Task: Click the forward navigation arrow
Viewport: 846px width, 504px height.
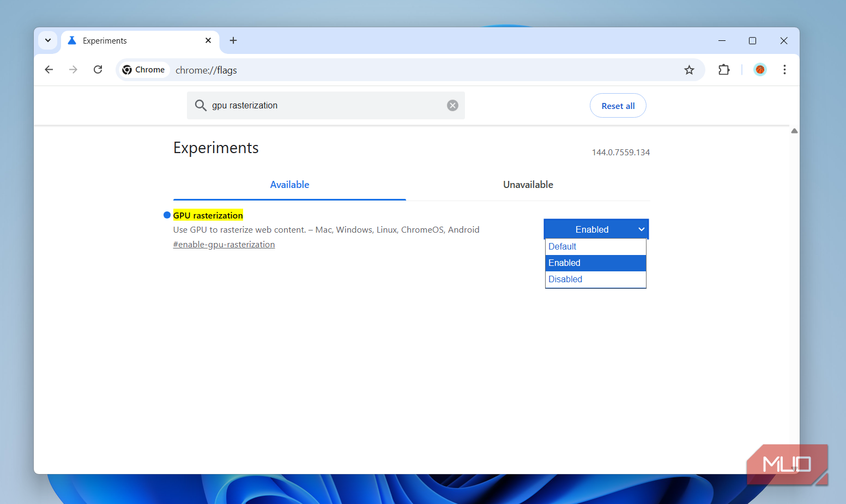Action: 73,70
